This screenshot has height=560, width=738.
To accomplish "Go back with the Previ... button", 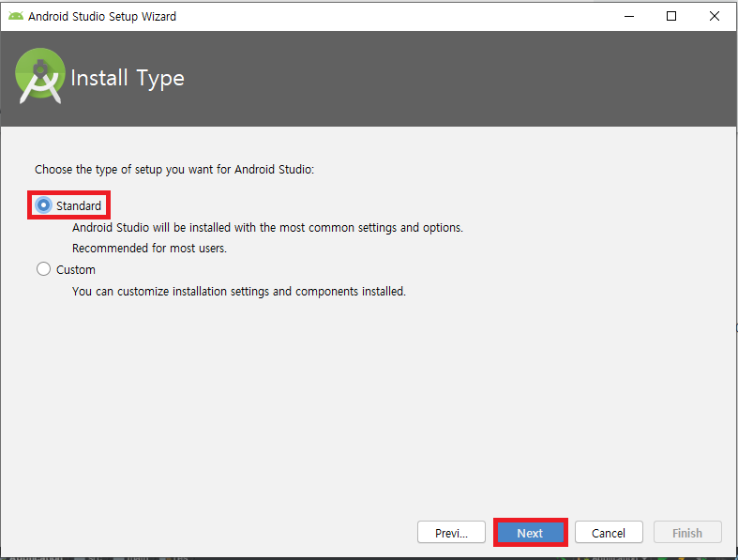I will tap(451, 533).
